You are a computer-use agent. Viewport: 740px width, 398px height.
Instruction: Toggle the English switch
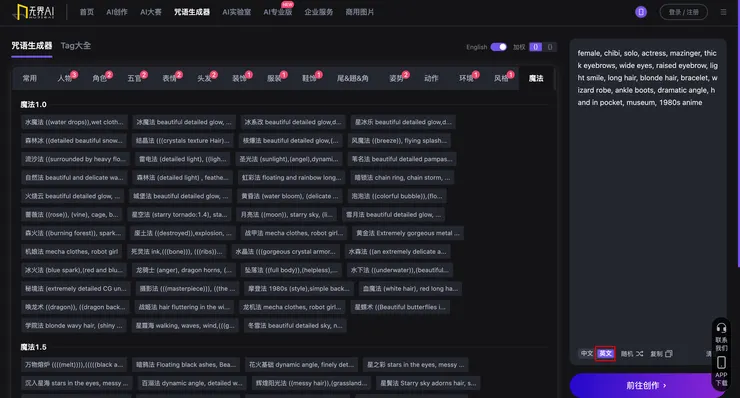pos(498,47)
